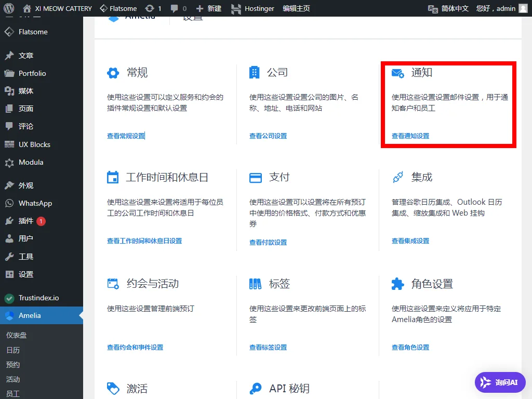Click the 集成 plug icon
The width and height of the screenshot is (532, 399).
click(397, 177)
